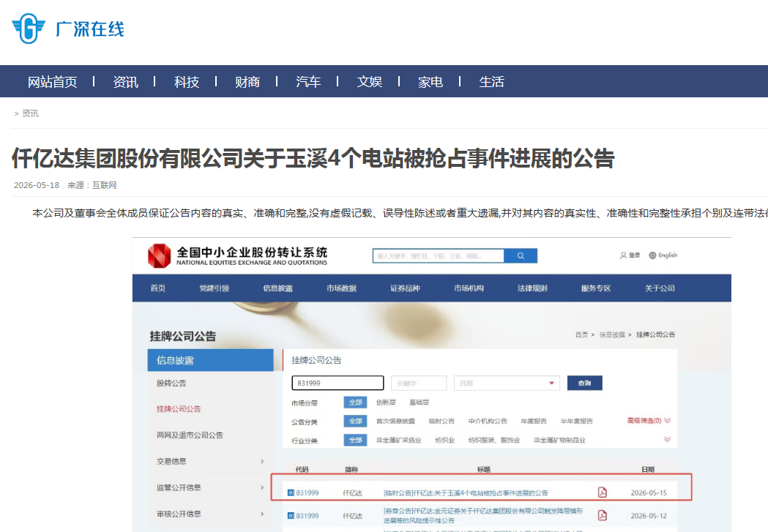768x532 pixels.
Task: Select the 年度报告 filter
Action: click(534, 421)
